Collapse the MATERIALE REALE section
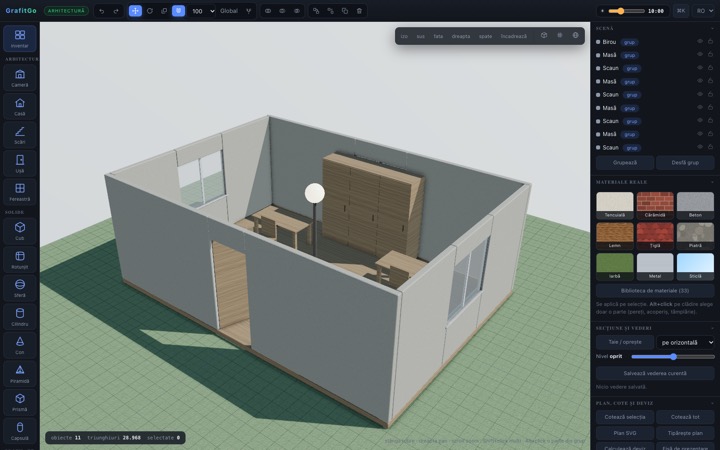Screen dimensions: 720x450 712,182
